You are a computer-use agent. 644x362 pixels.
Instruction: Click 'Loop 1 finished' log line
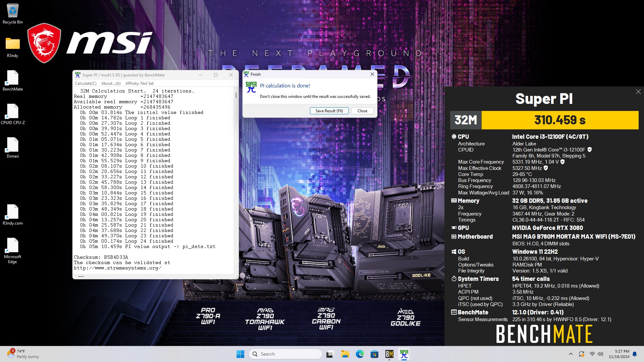click(125, 118)
